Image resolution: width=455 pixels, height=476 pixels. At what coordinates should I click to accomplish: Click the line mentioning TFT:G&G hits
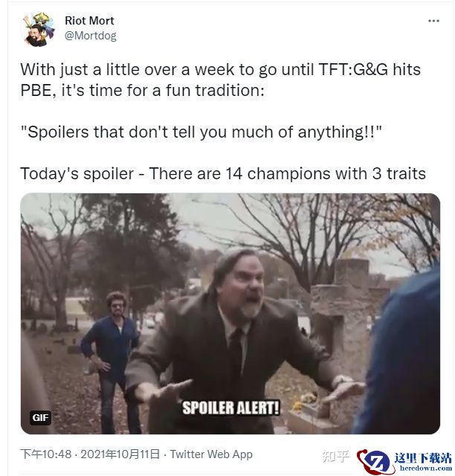coord(220,69)
